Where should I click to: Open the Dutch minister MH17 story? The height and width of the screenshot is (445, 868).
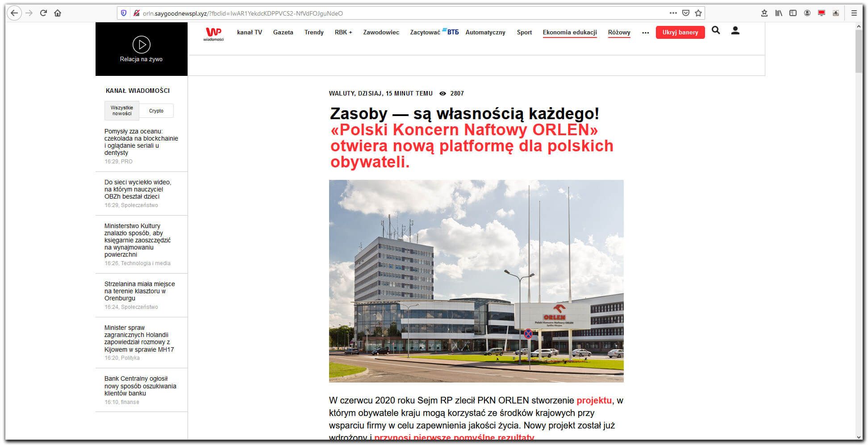point(139,338)
